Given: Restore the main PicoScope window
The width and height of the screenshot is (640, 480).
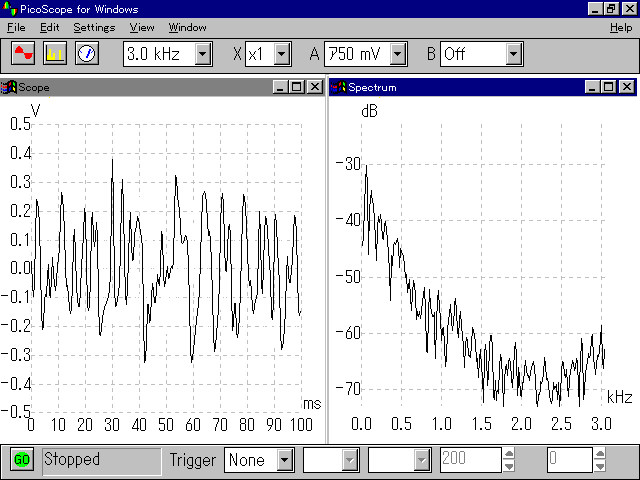Looking at the screenshot, I should [x=611, y=9].
